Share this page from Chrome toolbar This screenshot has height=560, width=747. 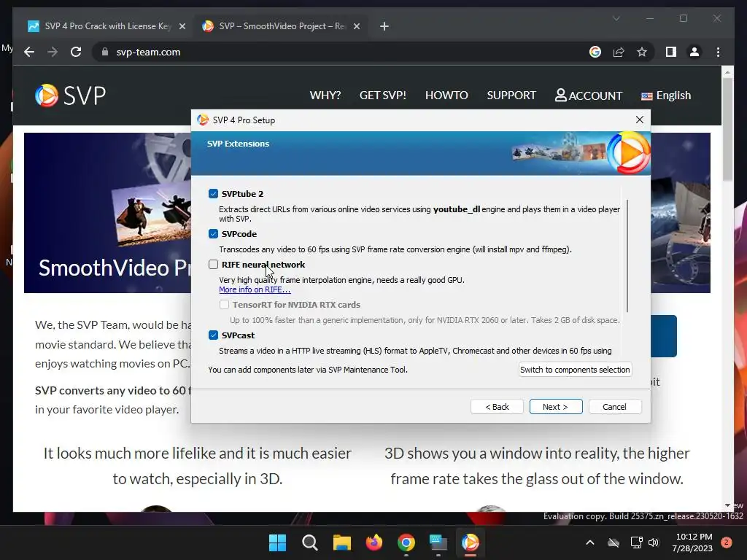tap(619, 52)
